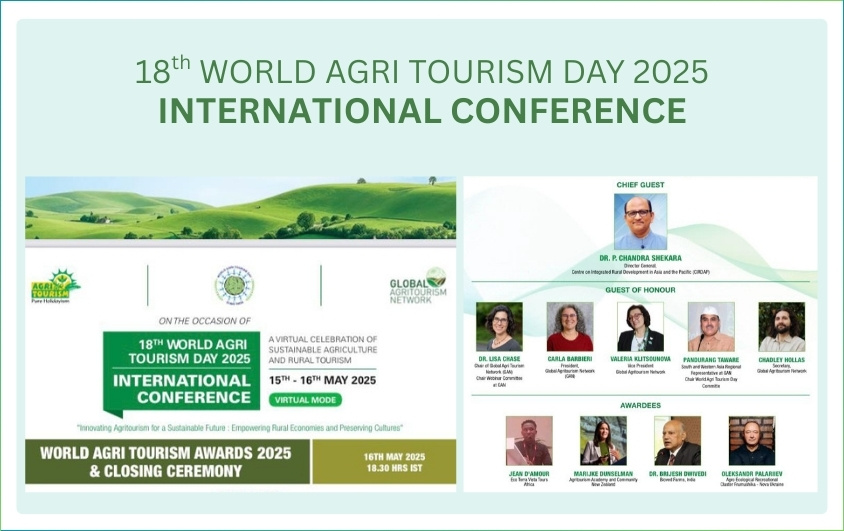Click the name label 'DR. LISA CHASE'
The image size is (844, 531).
[500, 359]
